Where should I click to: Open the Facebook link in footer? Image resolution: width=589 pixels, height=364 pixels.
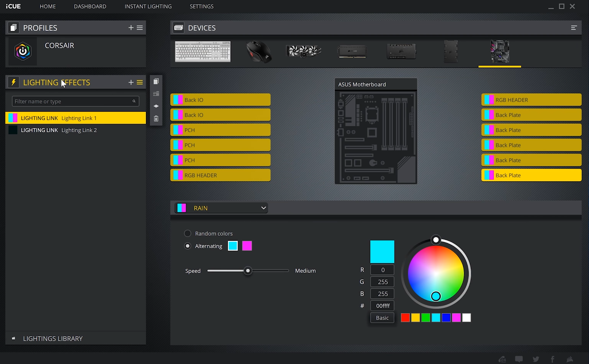tap(553, 359)
